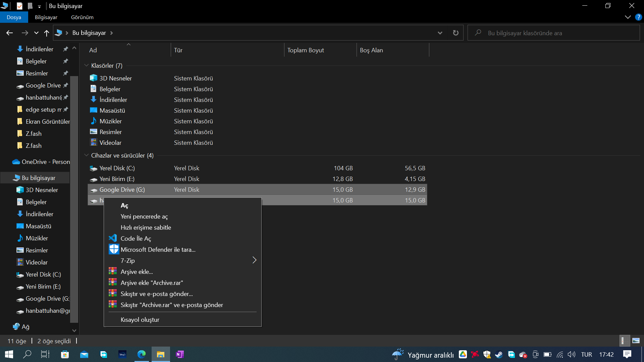This screenshot has height=362, width=644.
Task: Choose Microsoft Defender ile tara option
Action: (x=158, y=249)
